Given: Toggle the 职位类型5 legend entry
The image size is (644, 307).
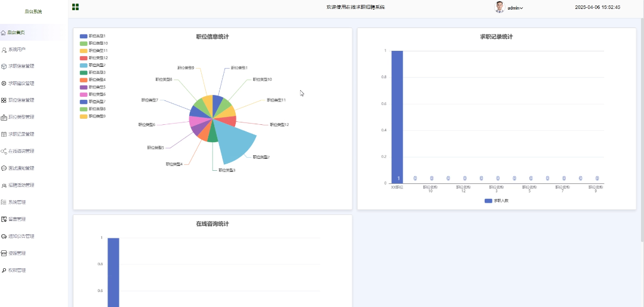Looking at the screenshot, I should point(93,87).
